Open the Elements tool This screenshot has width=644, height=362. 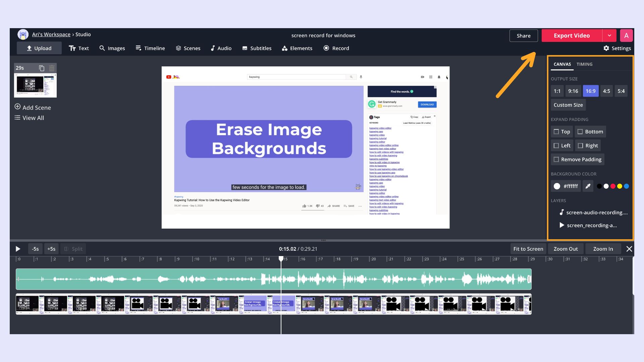297,48
